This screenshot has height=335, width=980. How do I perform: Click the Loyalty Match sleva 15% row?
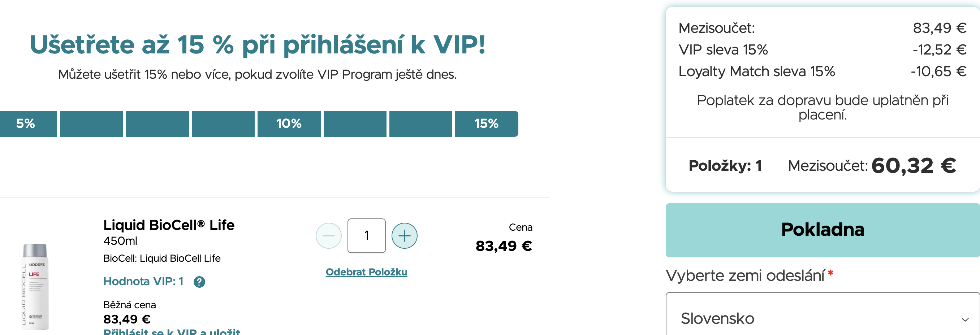tap(823, 71)
